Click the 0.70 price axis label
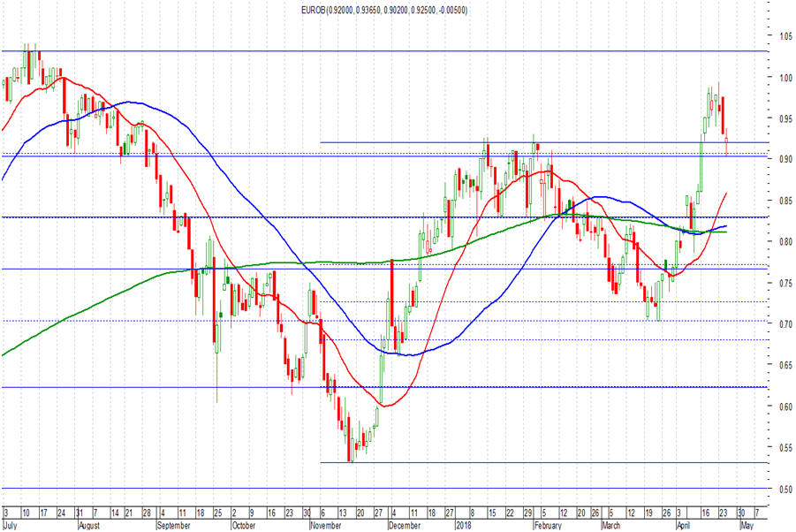The width and height of the screenshot is (796, 532). (786, 323)
